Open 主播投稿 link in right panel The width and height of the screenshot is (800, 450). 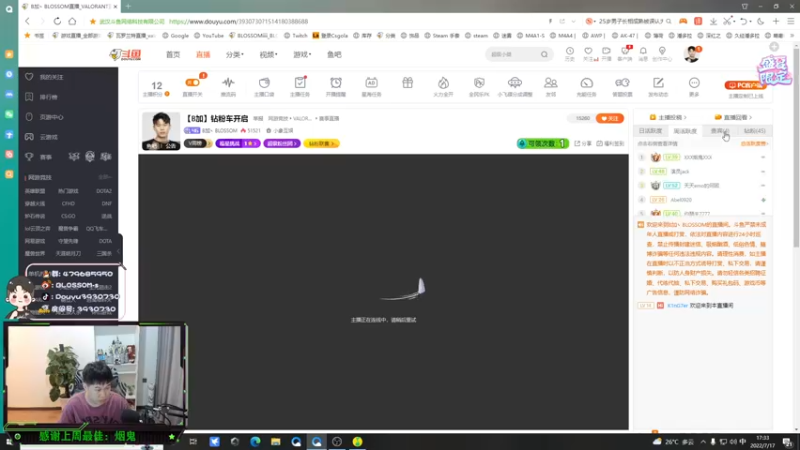tap(668, 117)
